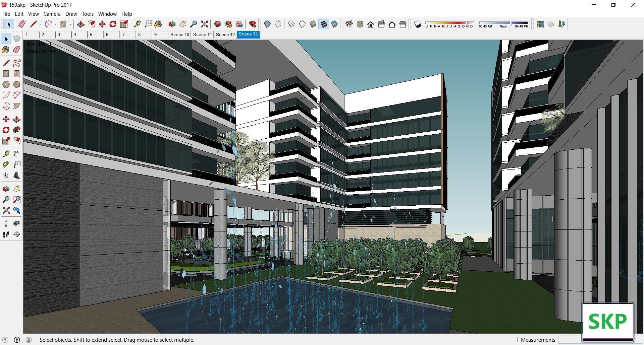Image resolution: width=644 pixels, height=345 pixels.
Task: Switch to Front view solid house icon
Action: [371, 24]
